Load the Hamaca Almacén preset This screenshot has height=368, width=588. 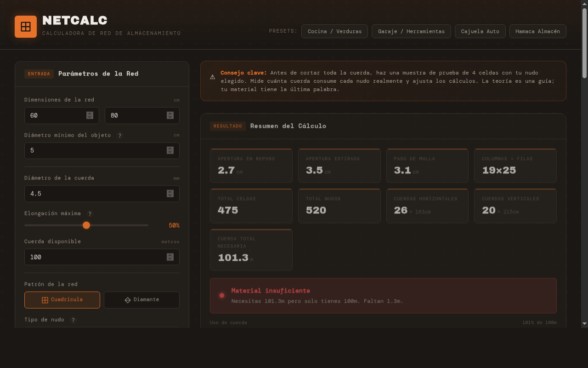(x=537, y=31)
